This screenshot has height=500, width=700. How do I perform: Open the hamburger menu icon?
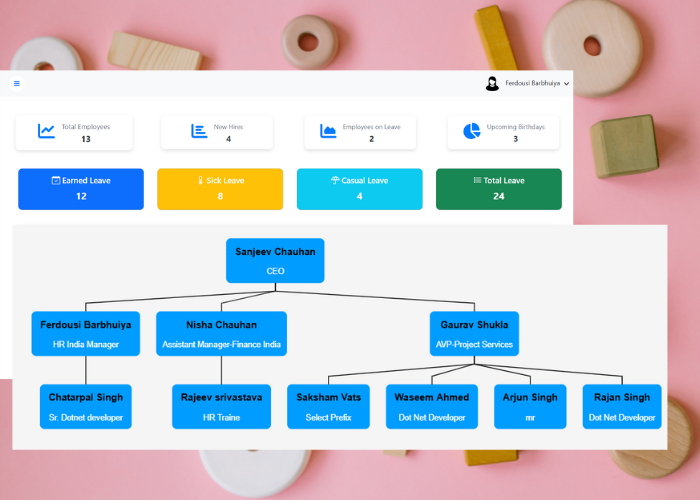(x=17, y=83)
